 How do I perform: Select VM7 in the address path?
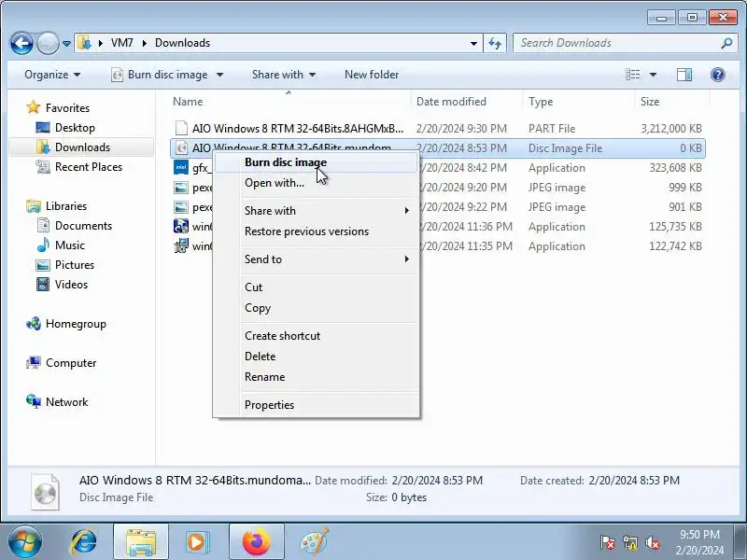click(122, 43)
